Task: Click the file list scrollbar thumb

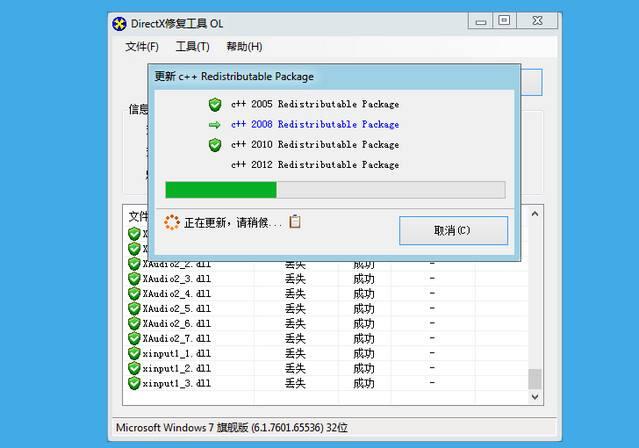Action: pos(535,379)
